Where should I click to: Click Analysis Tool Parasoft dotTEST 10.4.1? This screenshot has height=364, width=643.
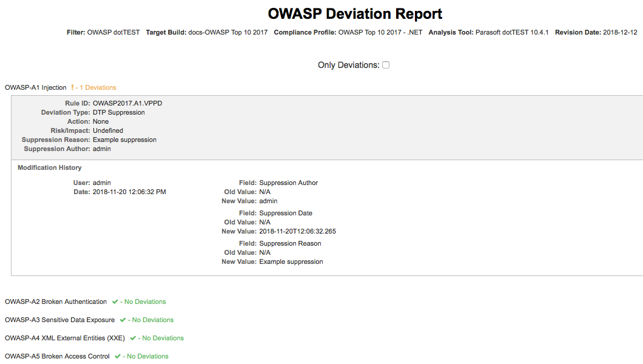click(512, 32)
